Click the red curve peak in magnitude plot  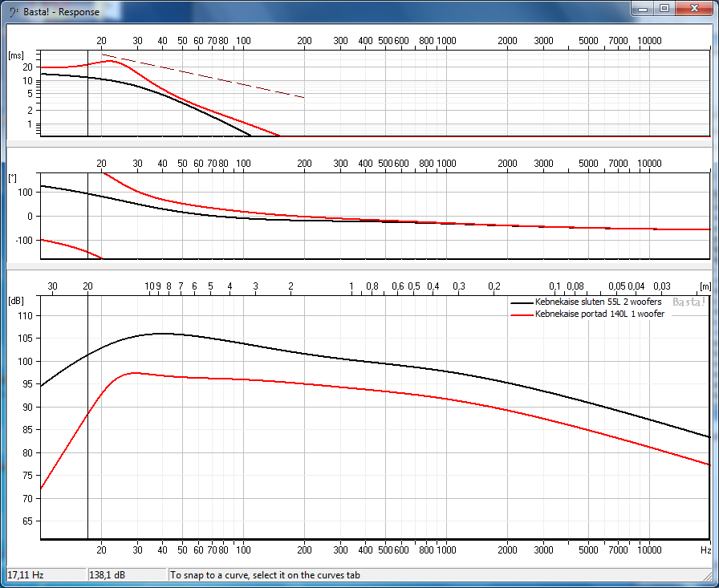136,373
